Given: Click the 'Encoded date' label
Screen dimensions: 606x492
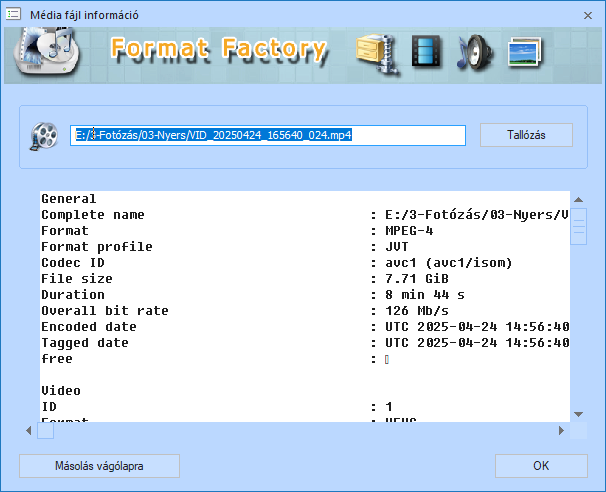Looking at the screenshot, I should click(x=89, y=327).
